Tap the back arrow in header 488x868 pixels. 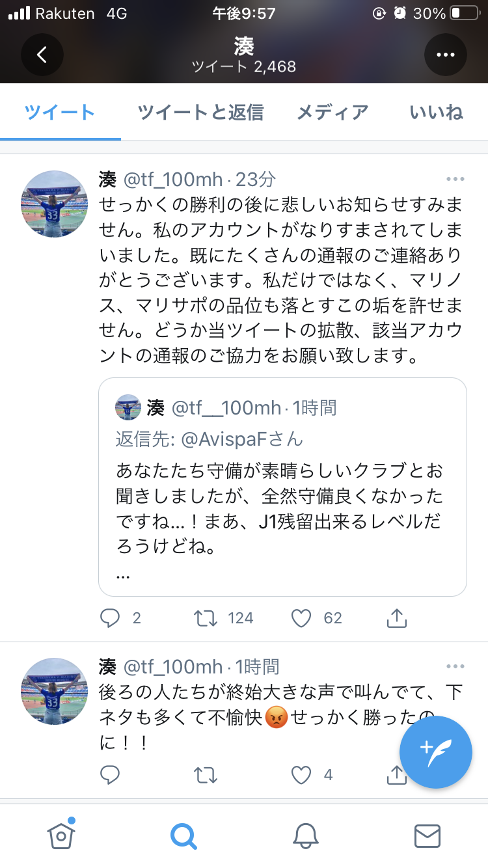tap(42, 55)
